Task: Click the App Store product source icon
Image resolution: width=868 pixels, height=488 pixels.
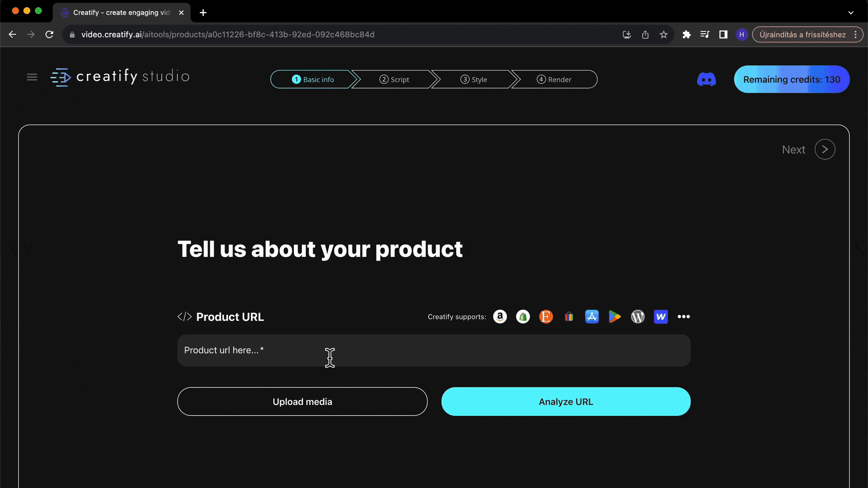Action: coord(591,317)
